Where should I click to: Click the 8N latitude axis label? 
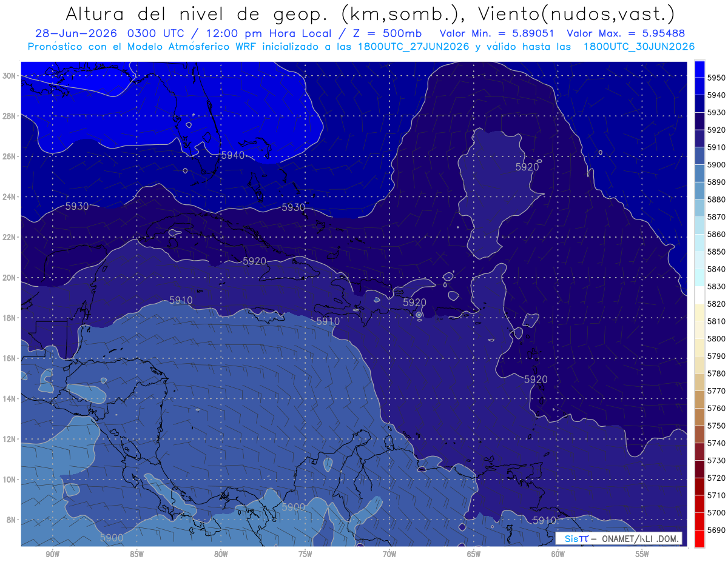coord(12,520)
